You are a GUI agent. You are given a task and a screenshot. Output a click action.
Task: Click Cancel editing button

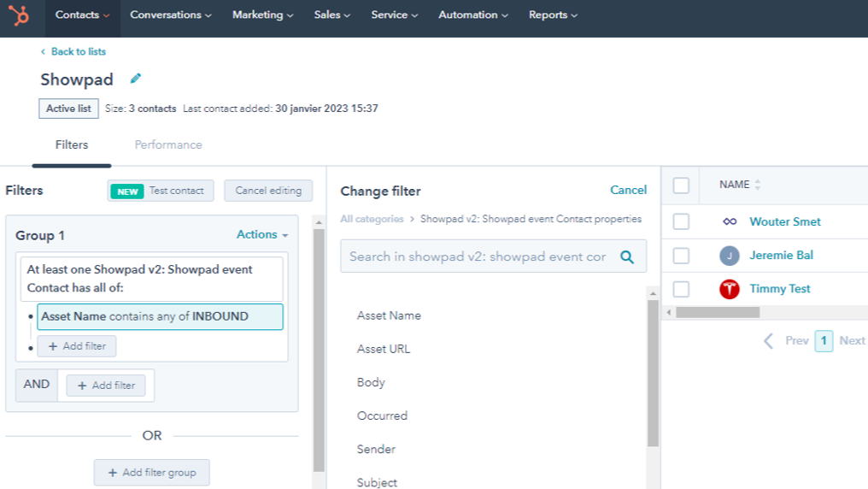click(268, 191)
